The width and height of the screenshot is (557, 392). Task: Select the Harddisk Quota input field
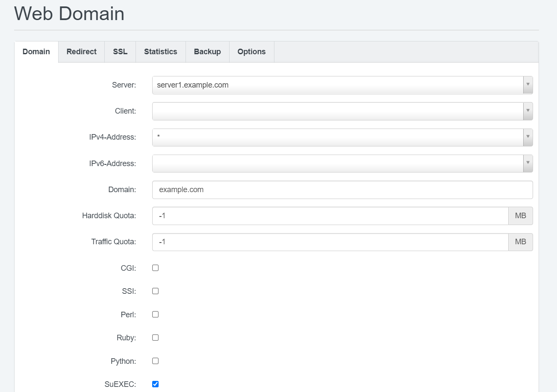[329, 216]
